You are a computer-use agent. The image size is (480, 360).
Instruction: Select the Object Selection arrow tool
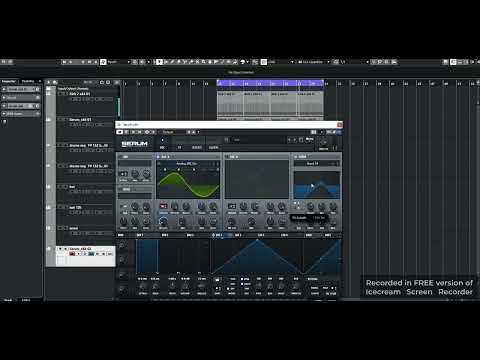click(160, 62)
